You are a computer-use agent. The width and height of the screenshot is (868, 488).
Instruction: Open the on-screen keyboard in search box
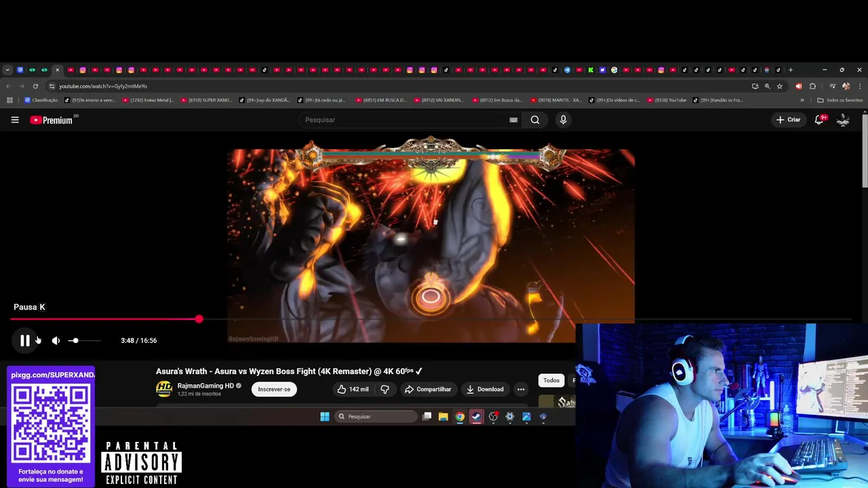click(x=513, y=120)
